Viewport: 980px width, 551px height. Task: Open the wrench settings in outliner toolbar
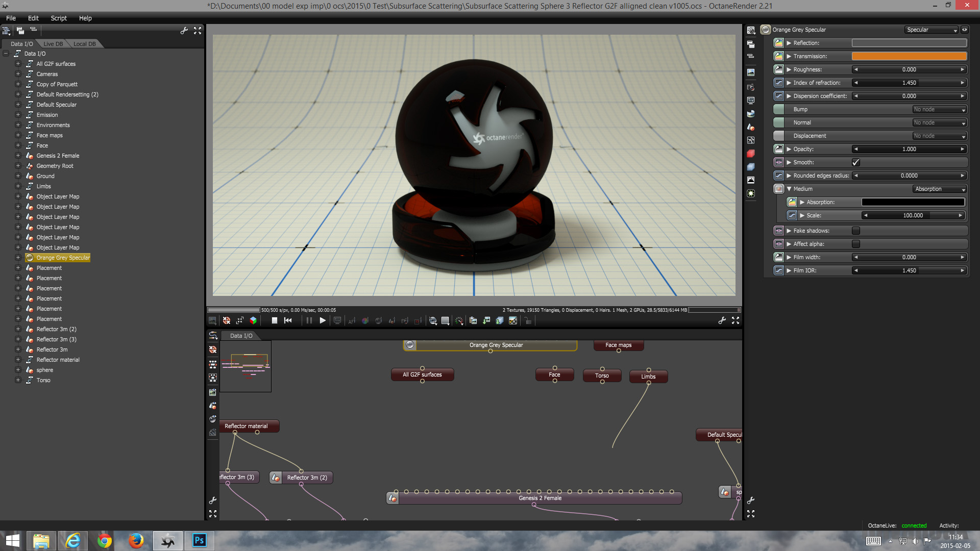tap(184, 31)
